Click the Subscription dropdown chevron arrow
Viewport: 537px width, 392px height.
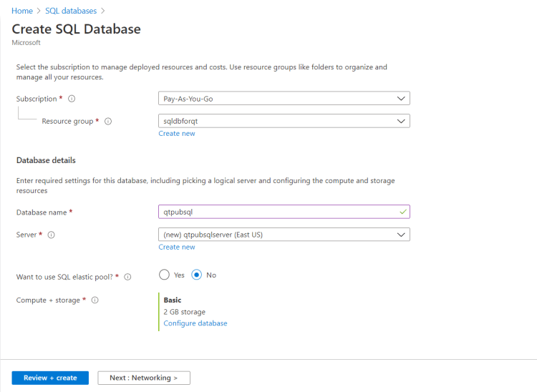(401, 99)
